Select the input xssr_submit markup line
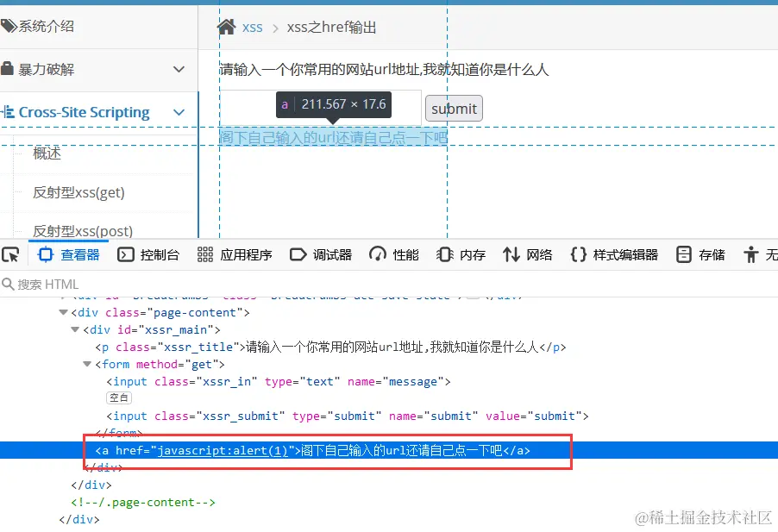Screen dimensions: 778x532 (348, 416)
